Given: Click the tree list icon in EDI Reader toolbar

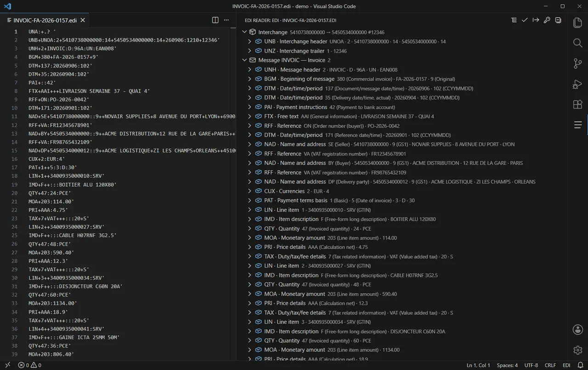Looking at the screenshot, I should [514, 20].
